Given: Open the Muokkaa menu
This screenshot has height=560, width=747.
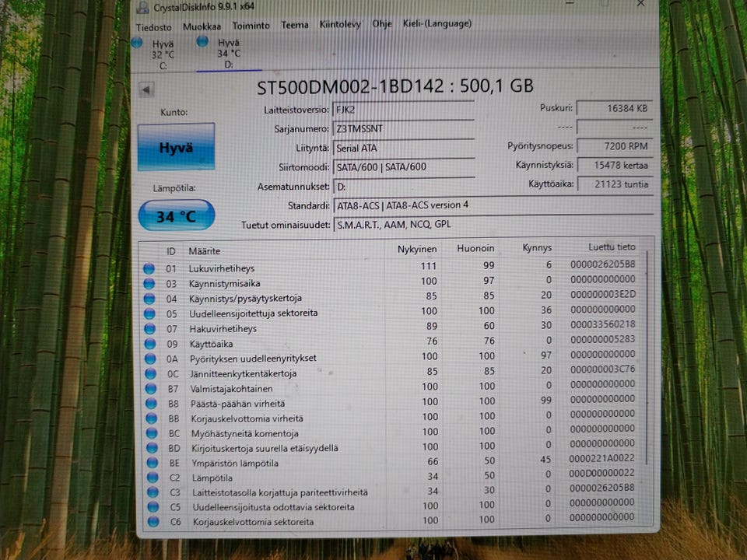Looking at the screenshot, I should (x=202, y=26).
